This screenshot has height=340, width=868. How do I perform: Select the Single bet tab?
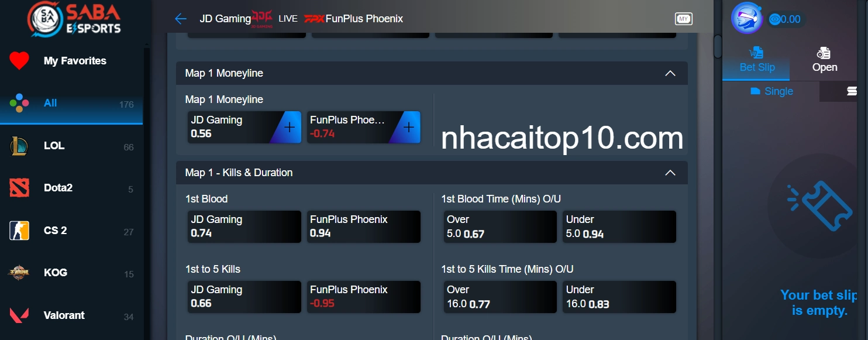771,91
